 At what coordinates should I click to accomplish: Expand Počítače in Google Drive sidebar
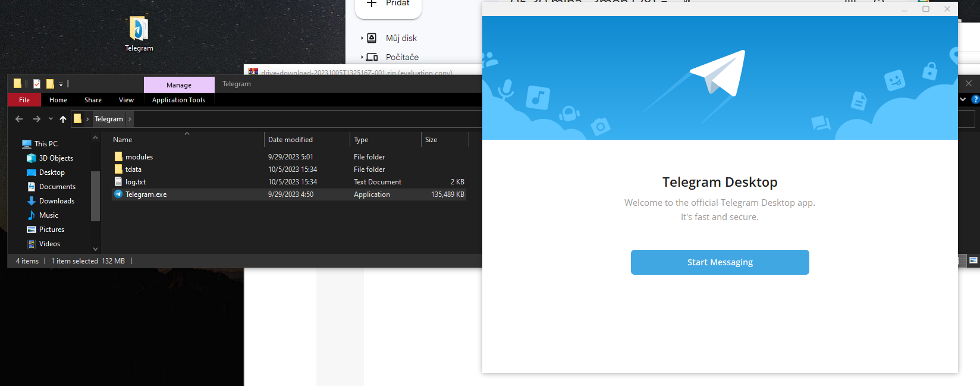[362, 57]
